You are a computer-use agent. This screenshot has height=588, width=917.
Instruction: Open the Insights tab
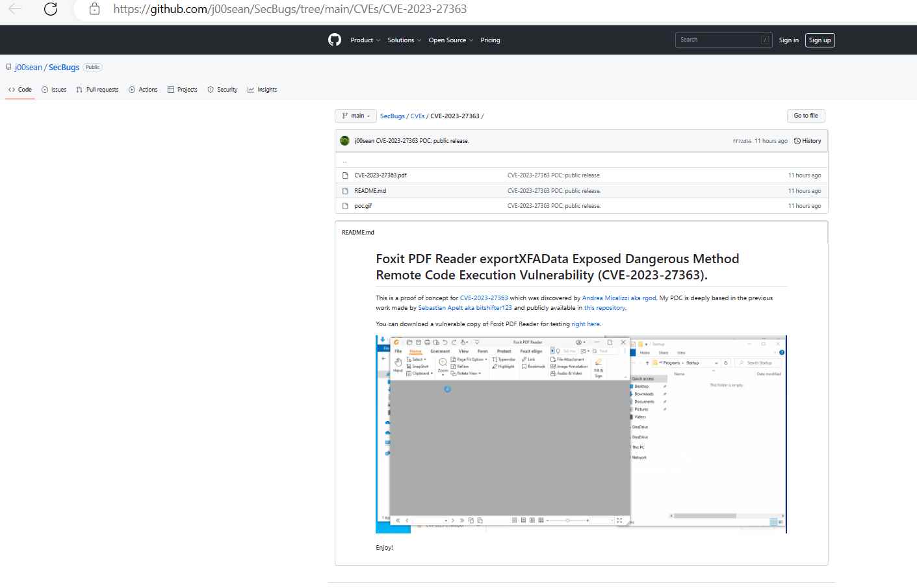click(263, 90)
